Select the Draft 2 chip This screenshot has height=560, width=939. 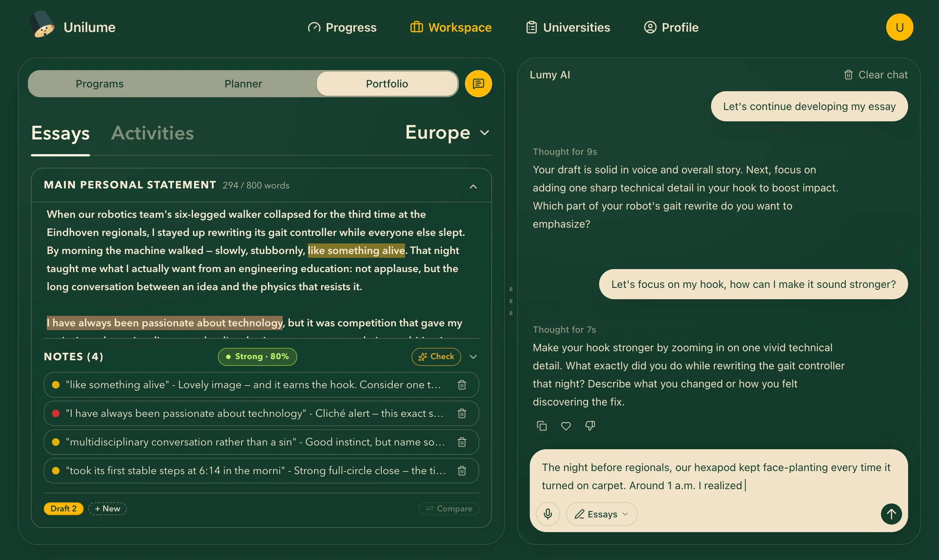click(x=63, y=508)
